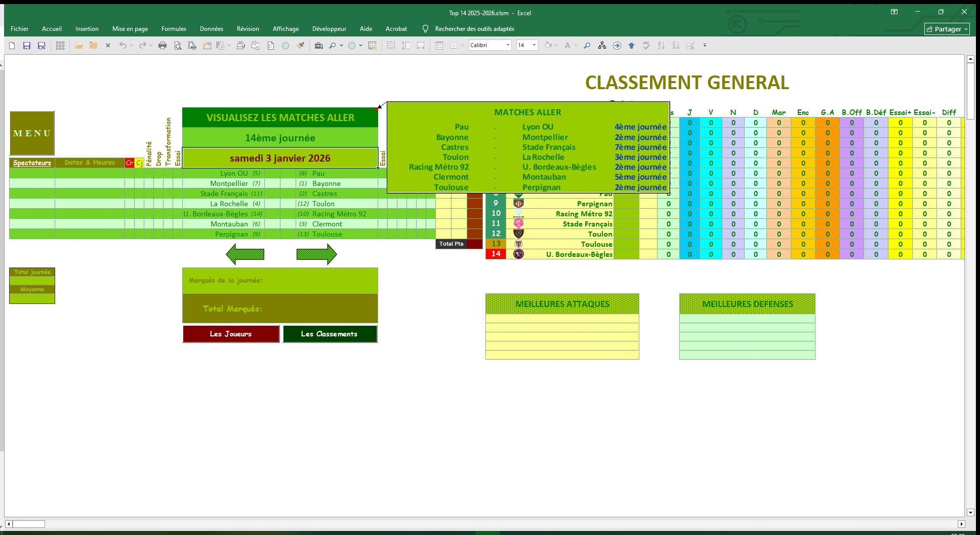The width and height of the screenshot is (980, 535).
Task: Click the Sort Z to A icon
Action: point(676,46)
